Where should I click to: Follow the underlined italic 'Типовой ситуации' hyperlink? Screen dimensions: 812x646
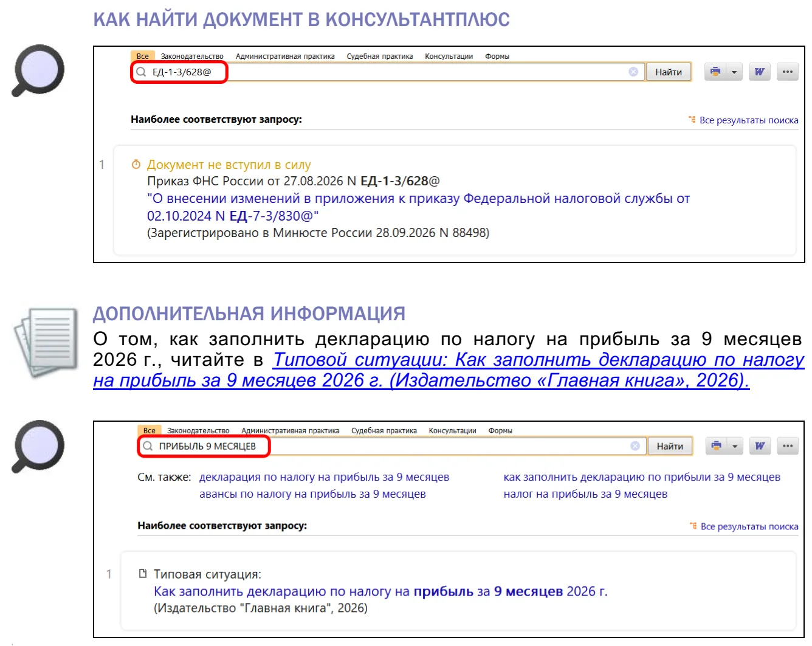point(449,370)
